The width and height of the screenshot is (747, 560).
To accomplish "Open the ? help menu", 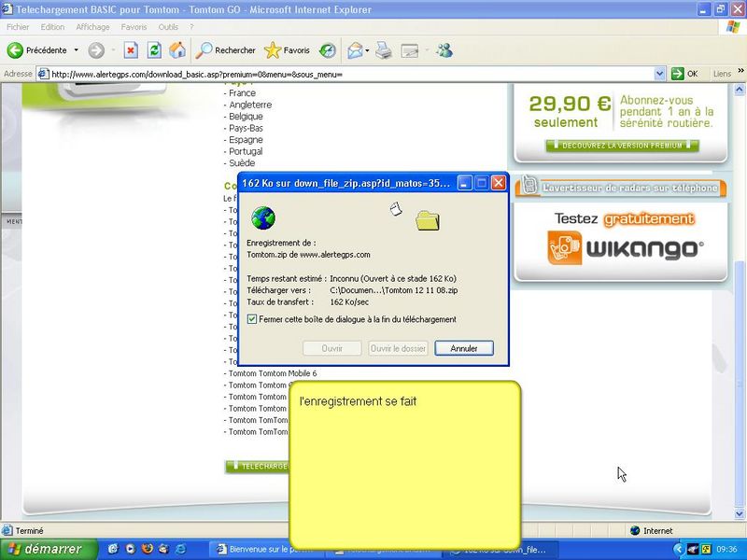I will pos(191,27).
